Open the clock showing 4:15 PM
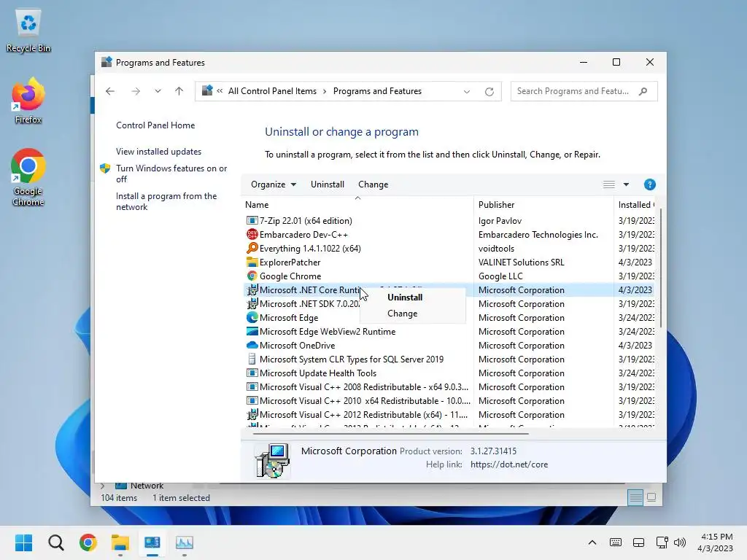The image size is (747, 560). 716,542
